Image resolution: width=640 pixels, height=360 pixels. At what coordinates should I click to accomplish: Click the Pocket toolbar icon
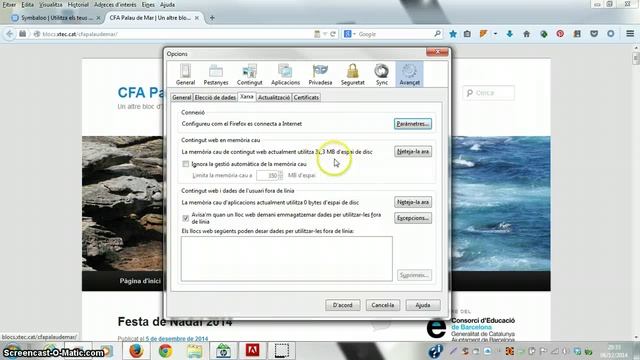tap(594, 34)
